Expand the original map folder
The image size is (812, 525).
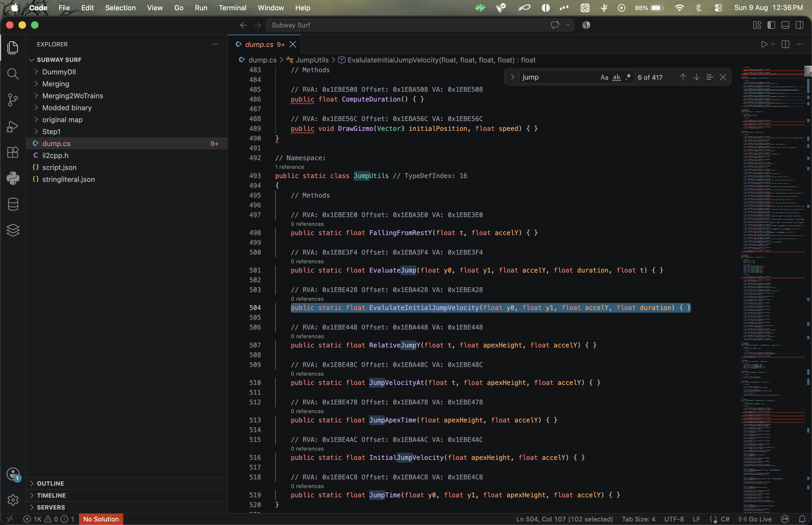127,120
